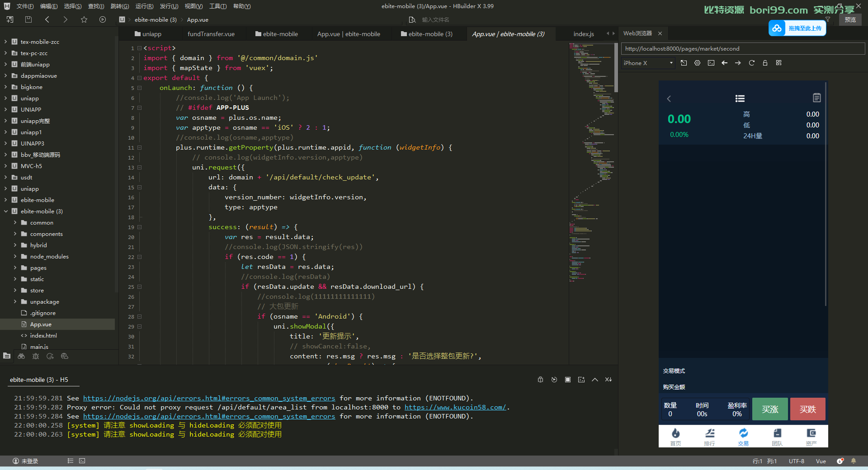Screen dimensions: 868x470
Task: Collapse the ebite-mobile (3) project tree
Action: (6, 211)
